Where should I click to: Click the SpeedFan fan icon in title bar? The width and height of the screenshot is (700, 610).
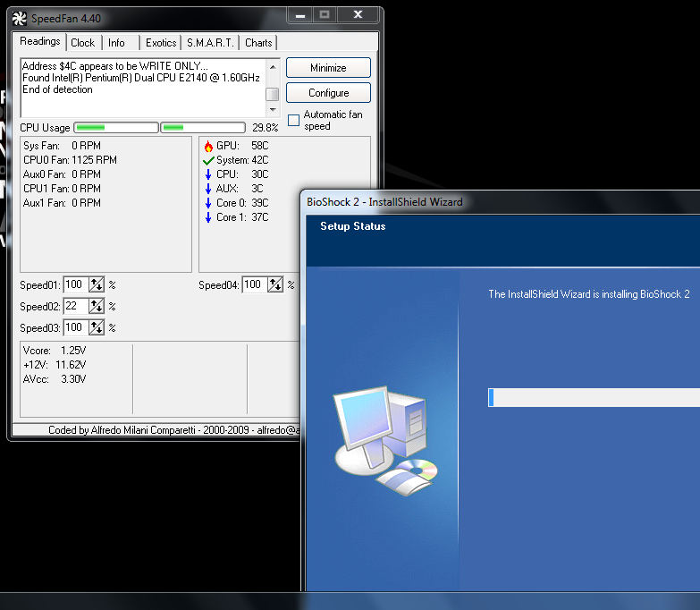[x=19, y=18]
